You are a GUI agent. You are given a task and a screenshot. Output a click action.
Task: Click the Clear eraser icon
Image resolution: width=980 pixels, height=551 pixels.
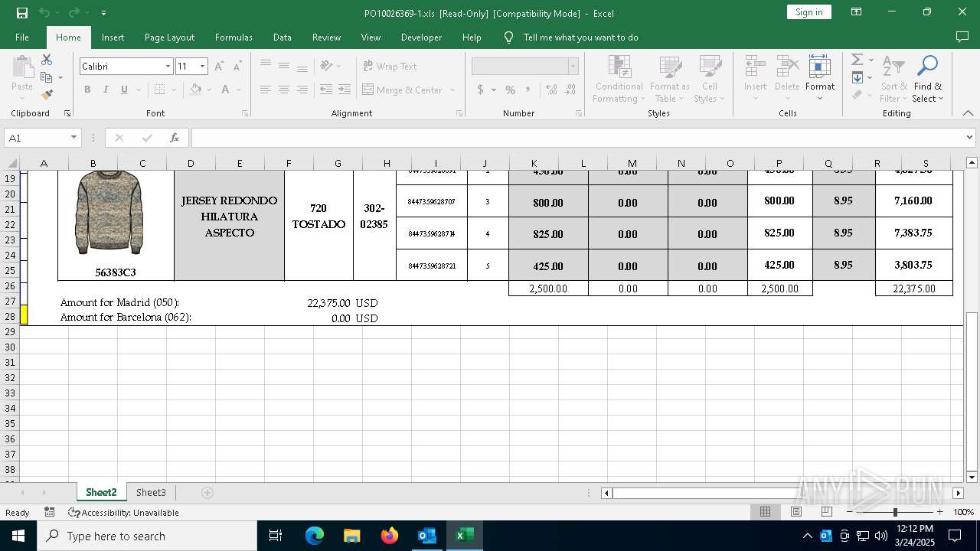[857, 95]
